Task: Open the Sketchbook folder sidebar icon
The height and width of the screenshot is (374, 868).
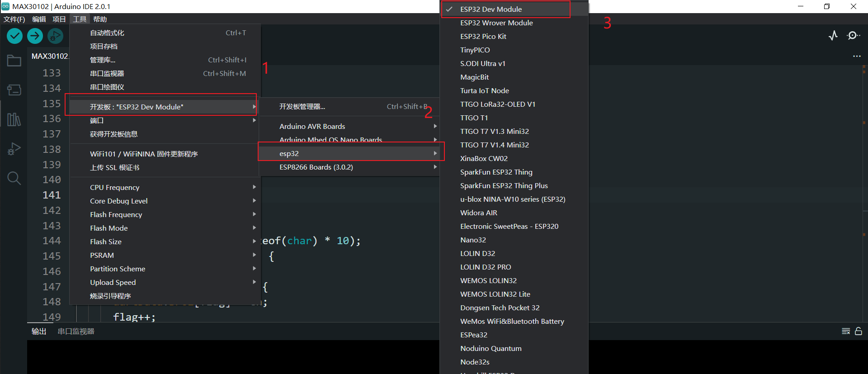Action: tap(14, 60)
